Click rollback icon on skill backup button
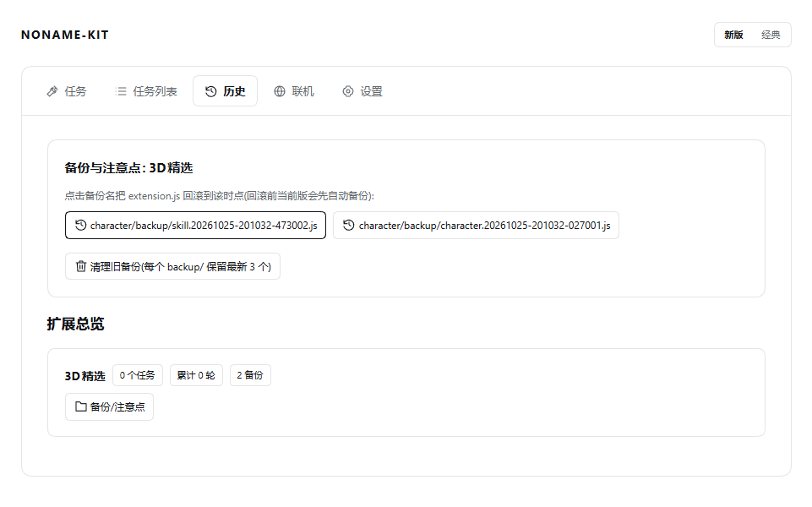812x507 pixels. [81, 226]
